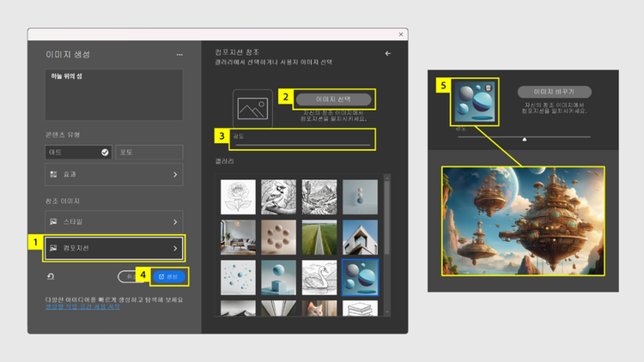
Task: Select the modern white building thumbnail
Action: tap(360, 237)
